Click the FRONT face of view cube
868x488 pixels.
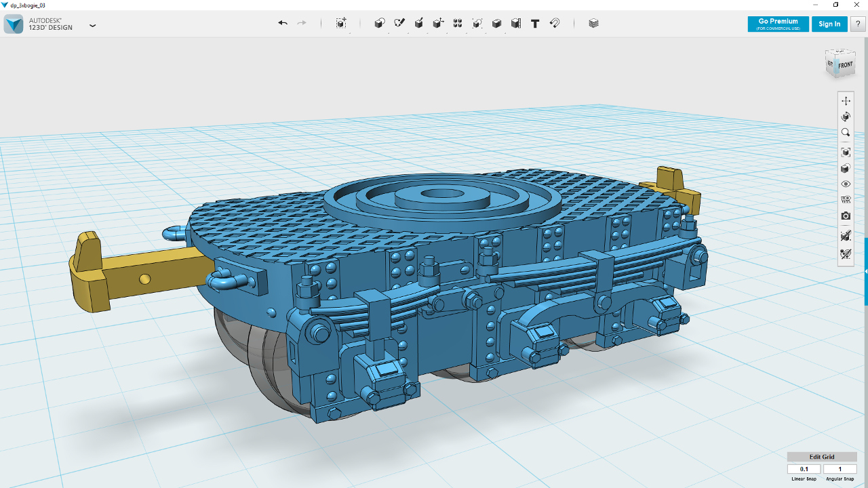(x=845, y=66)
